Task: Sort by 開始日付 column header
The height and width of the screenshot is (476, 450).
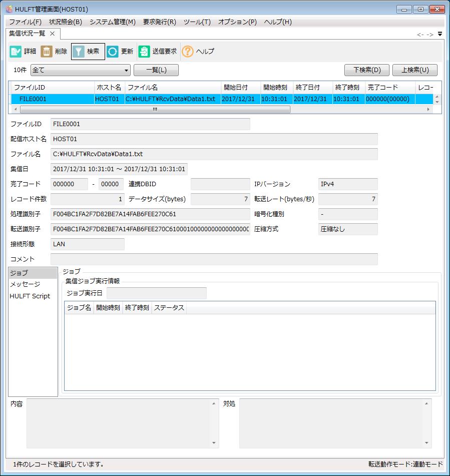Action: click(241, 88)
